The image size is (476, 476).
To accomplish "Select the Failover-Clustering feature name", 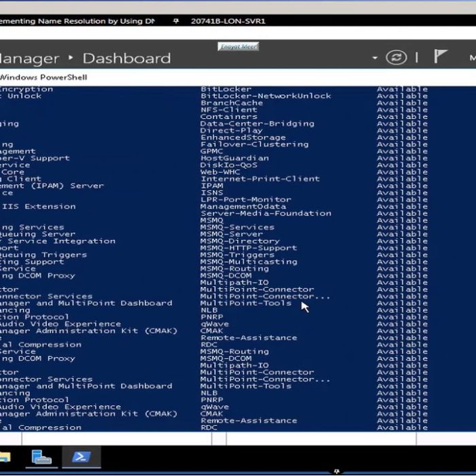I will 254,144.
